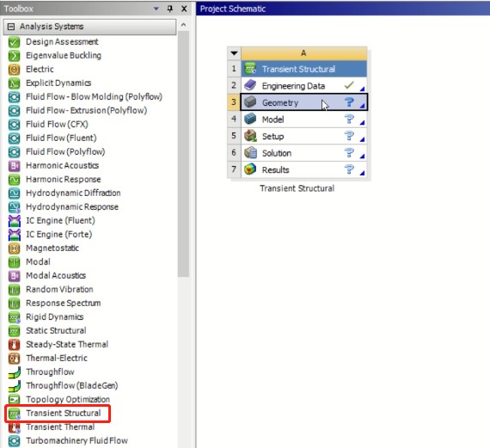Click the Turbomachinery Fluid Flow icon
The height and width of the screenshot is (448, 490).
click(14, 441)
